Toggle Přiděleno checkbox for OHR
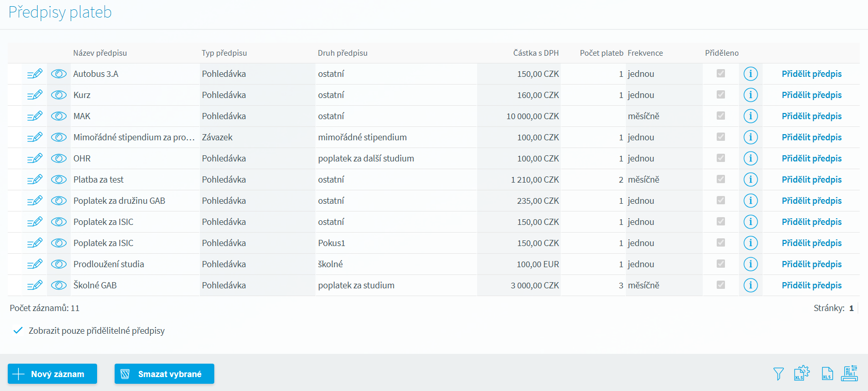Image resolution: width=868 pixels, height=391 pixels. 721,158
